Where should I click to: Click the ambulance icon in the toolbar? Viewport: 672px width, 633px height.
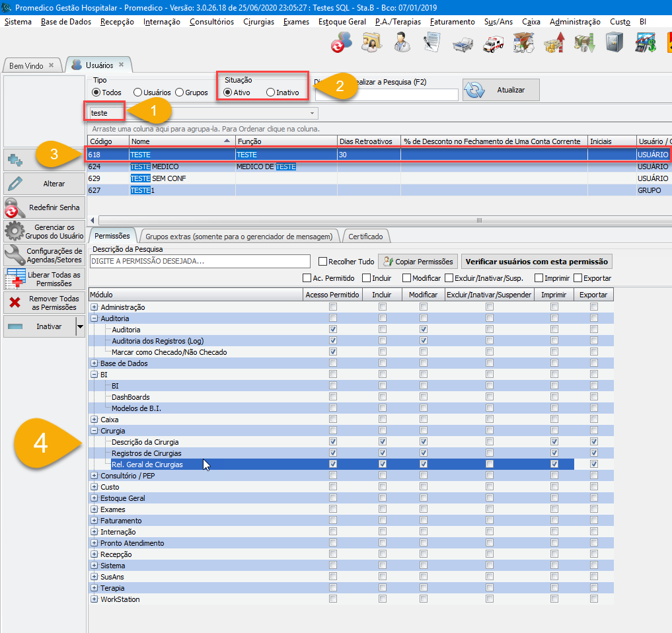tap(493, 44)
